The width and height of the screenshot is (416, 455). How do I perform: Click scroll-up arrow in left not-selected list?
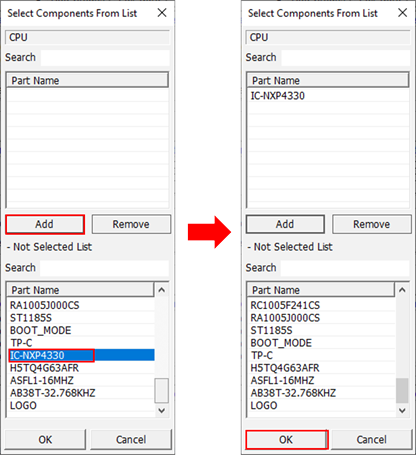point(162,290)
